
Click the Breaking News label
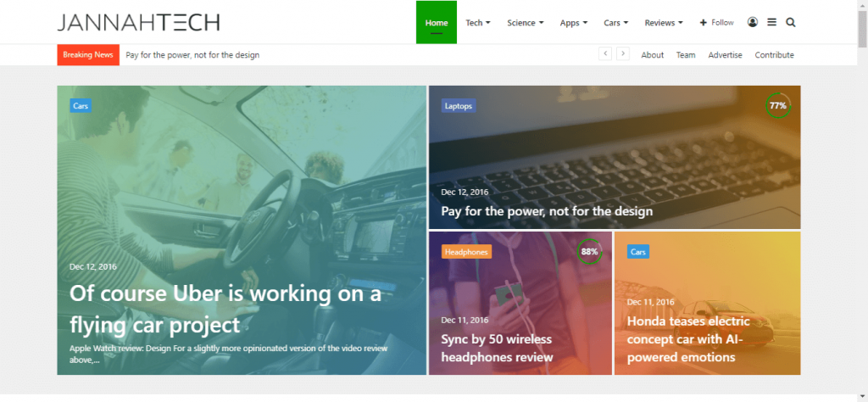tap(88, 55)
